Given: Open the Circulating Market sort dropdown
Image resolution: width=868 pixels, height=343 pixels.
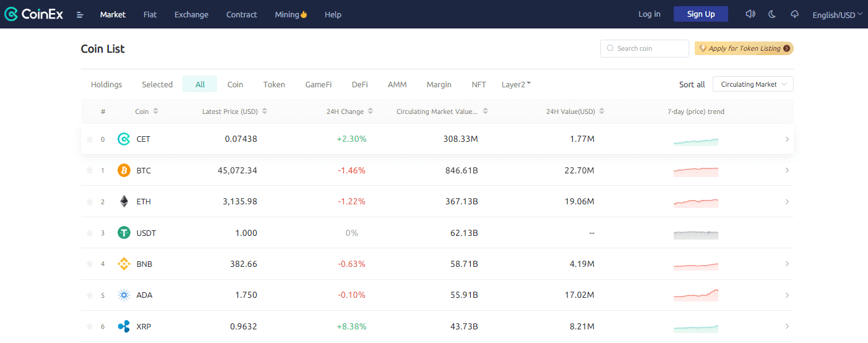Looking at the screenshot, I should coord(753,84).
